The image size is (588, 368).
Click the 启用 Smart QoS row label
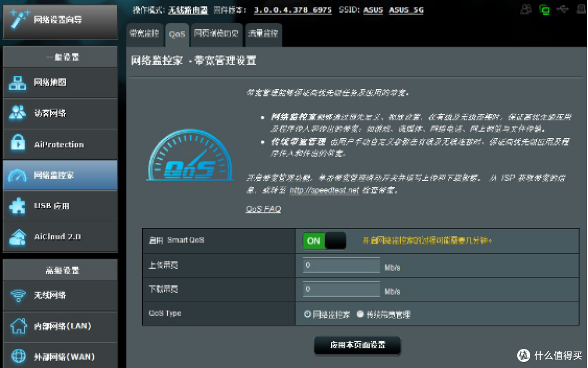pyautogui.click(x=176, y=240)
